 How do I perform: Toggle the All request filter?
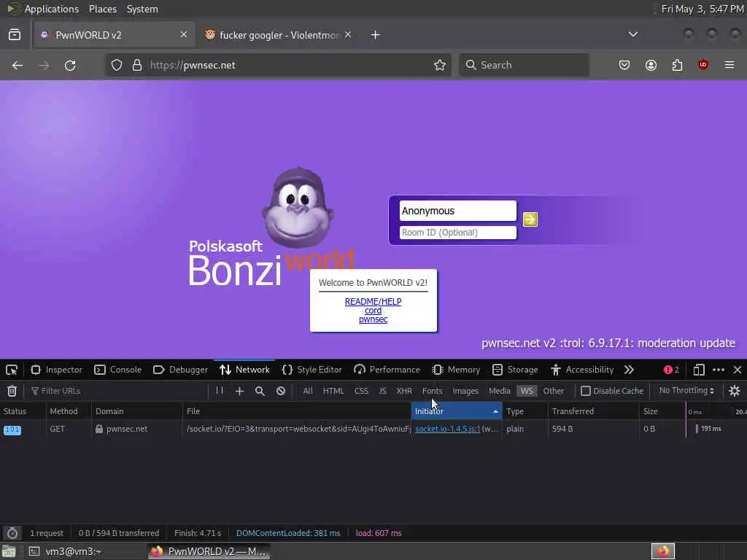coord(308,391)
